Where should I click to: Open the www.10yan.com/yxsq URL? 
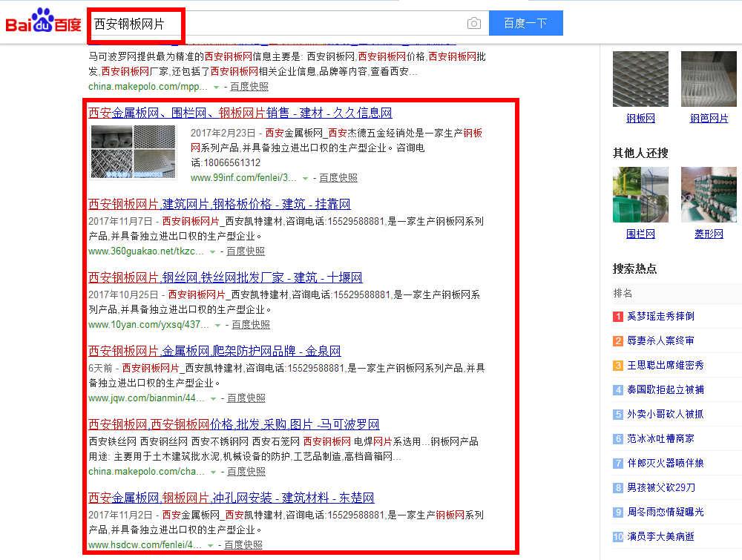coord(148,325)
